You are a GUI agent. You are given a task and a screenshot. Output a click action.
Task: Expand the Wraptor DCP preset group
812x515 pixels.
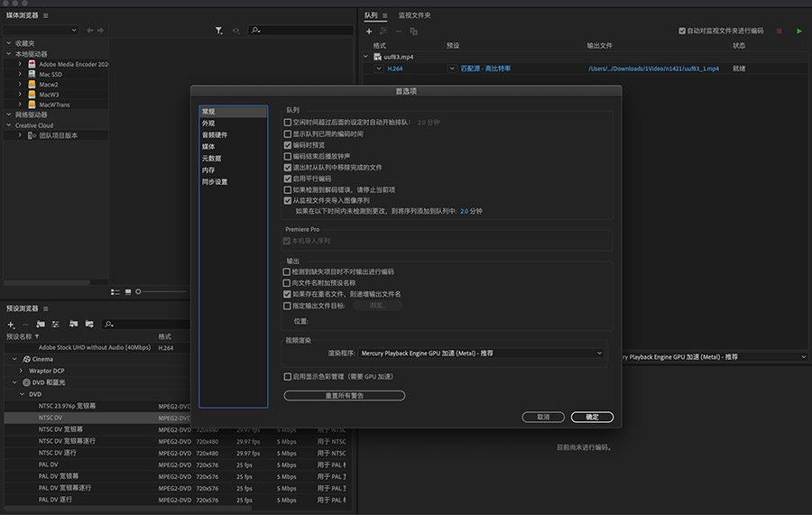click(x=21, y=371)
